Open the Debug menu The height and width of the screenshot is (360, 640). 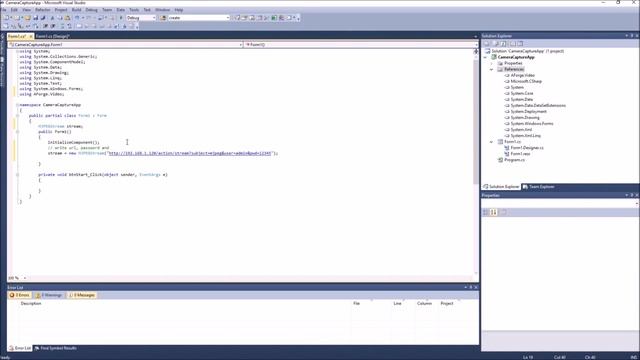pos(91,10)
